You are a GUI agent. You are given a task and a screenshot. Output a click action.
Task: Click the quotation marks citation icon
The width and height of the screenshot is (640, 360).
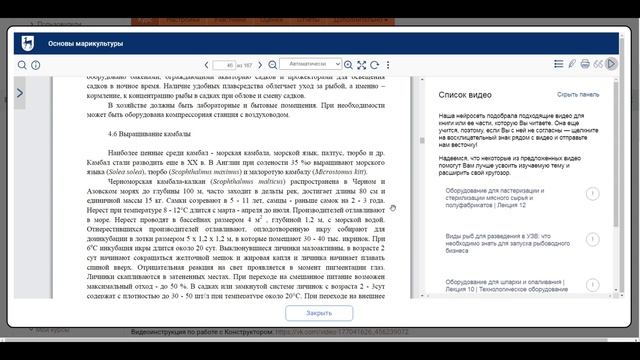click(598, 64)
